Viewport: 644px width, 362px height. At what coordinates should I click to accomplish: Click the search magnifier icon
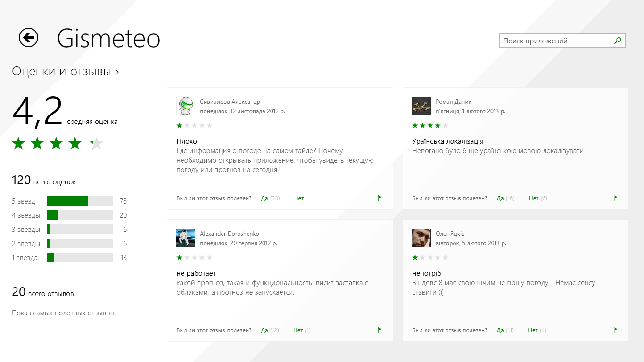pos(618,41)
